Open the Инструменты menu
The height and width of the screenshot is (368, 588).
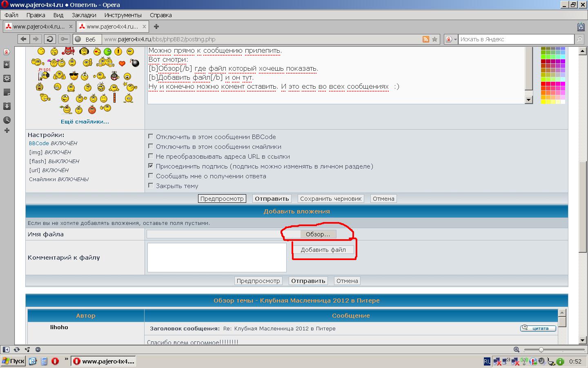pos(122,15)
